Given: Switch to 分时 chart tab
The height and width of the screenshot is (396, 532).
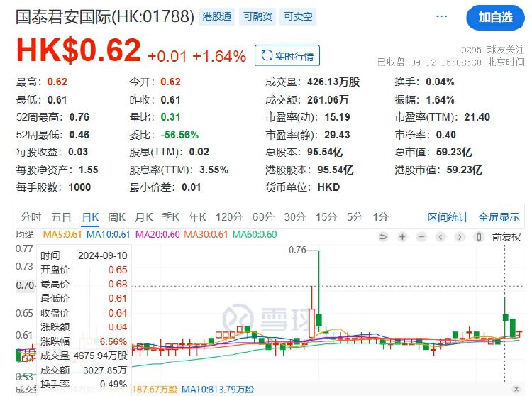Looking at the screenshot, I should pyautogui.click(x=31, y=217).
